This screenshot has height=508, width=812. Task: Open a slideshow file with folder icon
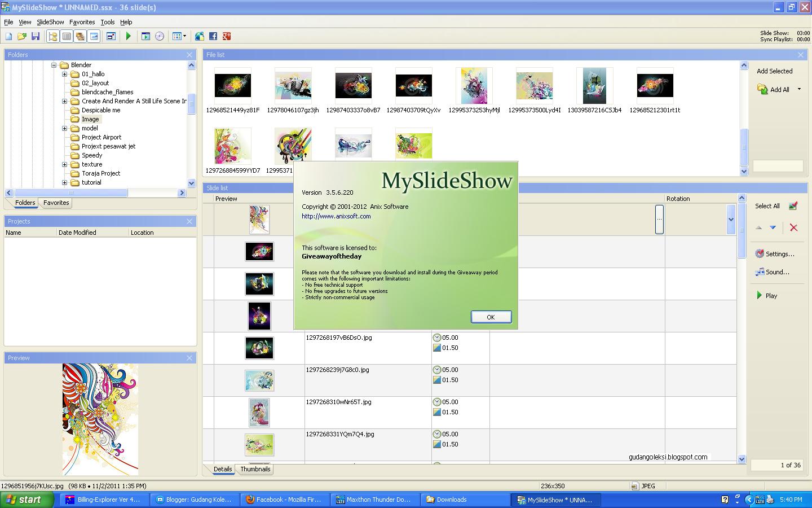pyautogui.click(x=22, y=36)
